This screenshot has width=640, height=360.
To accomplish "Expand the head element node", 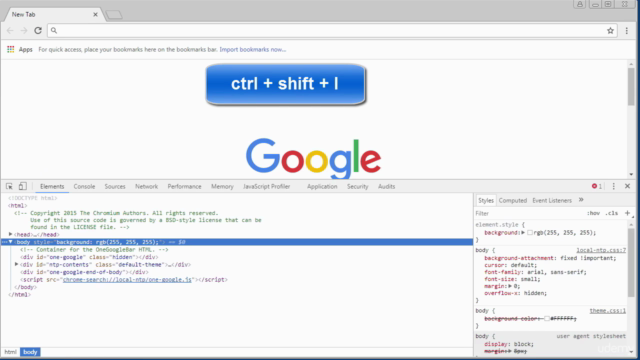I will (11, 234).
